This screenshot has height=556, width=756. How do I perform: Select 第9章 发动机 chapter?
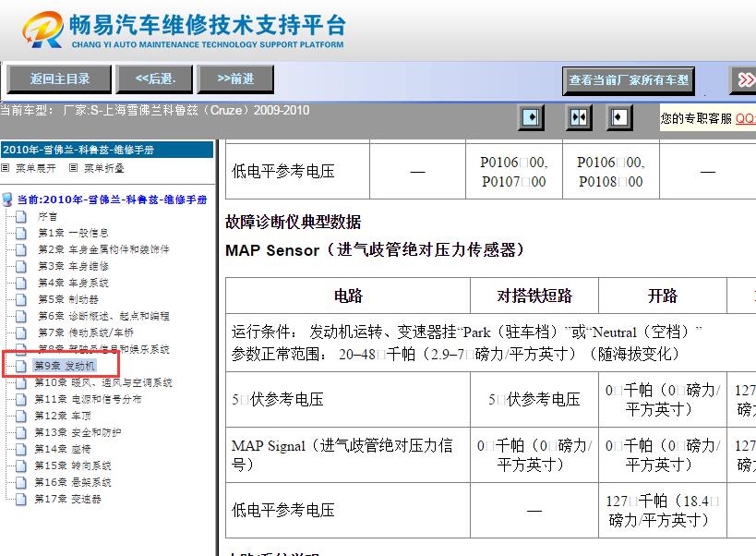click(65, 366)
